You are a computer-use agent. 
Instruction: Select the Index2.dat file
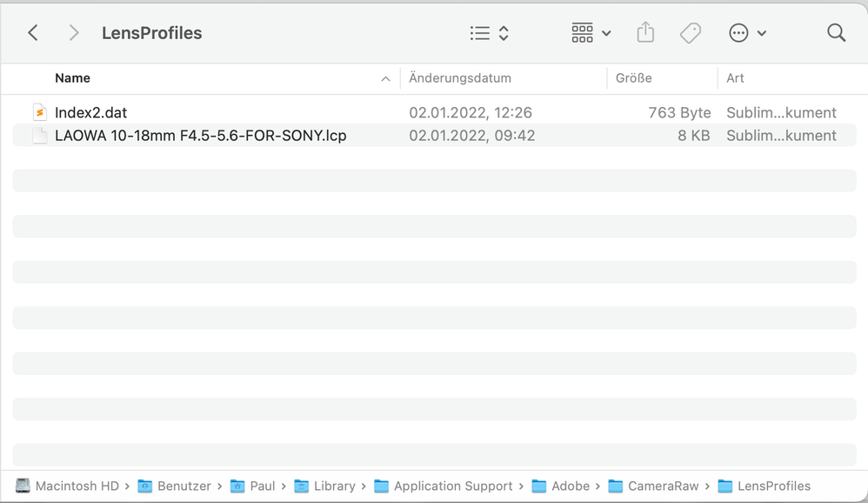click(x=434, y=112)
